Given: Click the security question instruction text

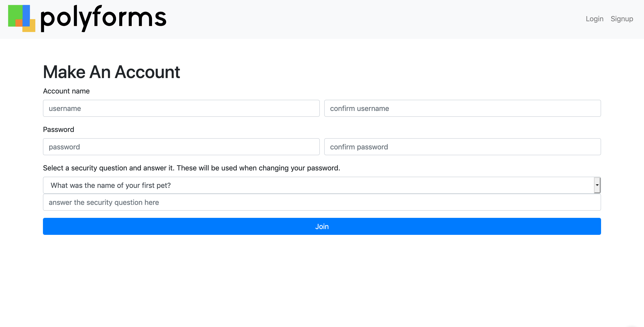Looking at the screenshot, I should (x=191, y=168).
